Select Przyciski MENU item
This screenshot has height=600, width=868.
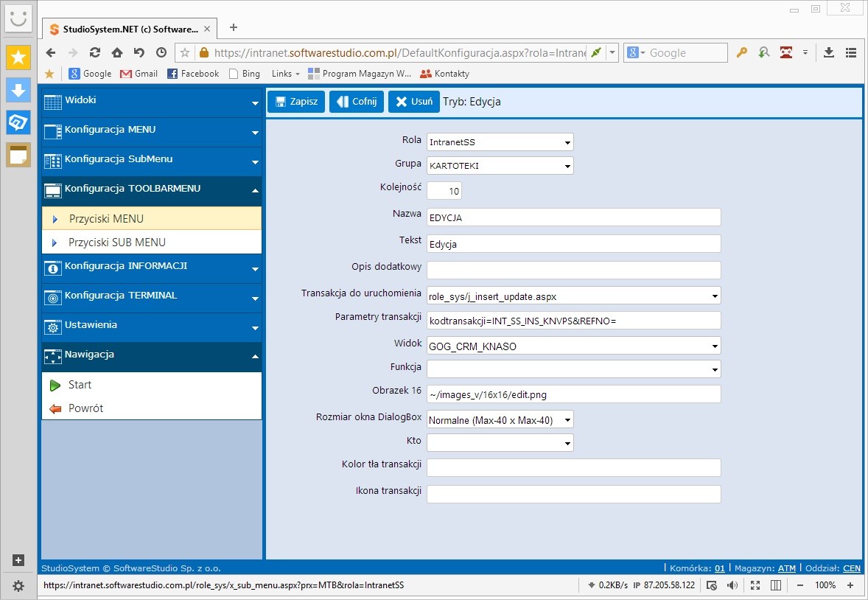coord(152,219)
